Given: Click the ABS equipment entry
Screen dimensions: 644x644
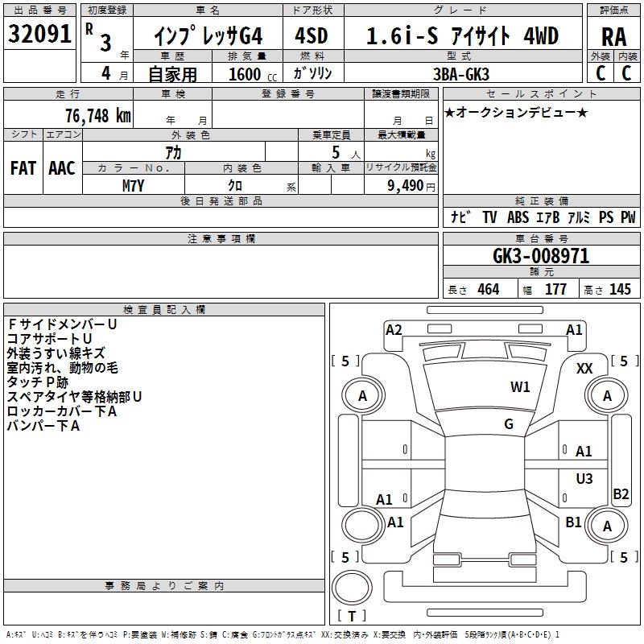Looking at the screenshot, I should tap(518, 217).
